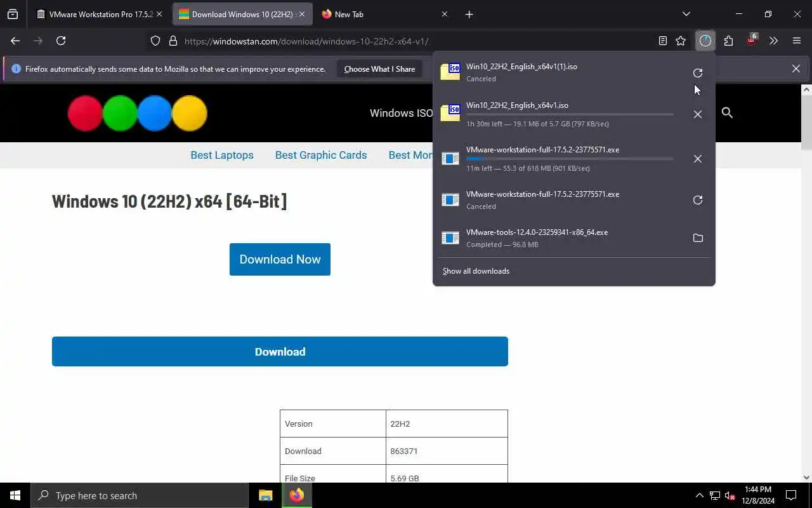Screen dimensions: 812x508
Task: List all tabs dropdown arrow
Action: [686, 14]
